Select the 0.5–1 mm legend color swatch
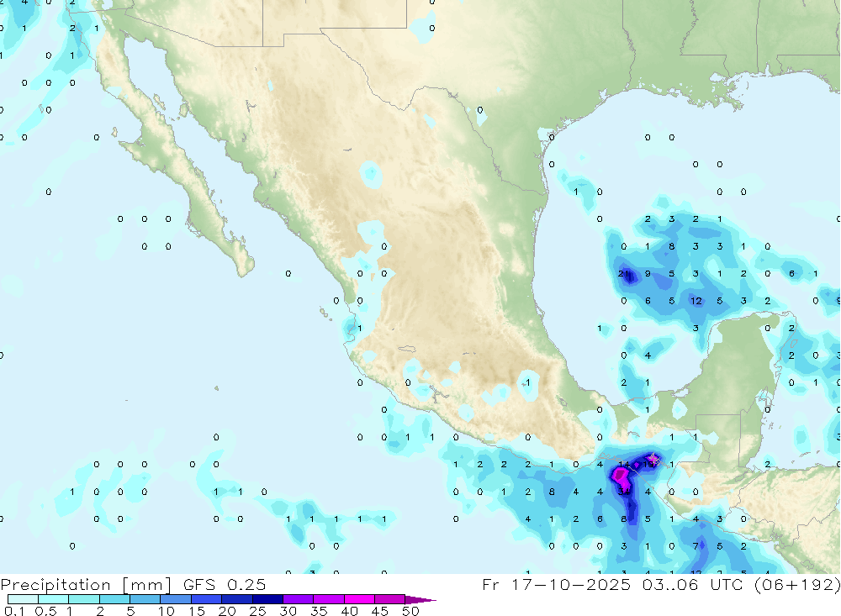Screen dimensions: 841x616 [x=54, y=599]
